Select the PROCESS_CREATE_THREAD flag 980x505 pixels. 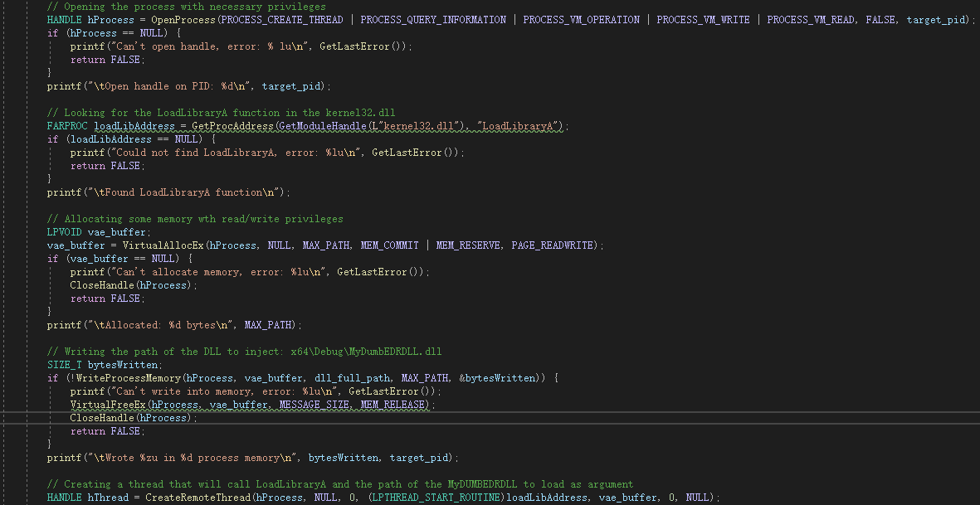coord(282,19)
